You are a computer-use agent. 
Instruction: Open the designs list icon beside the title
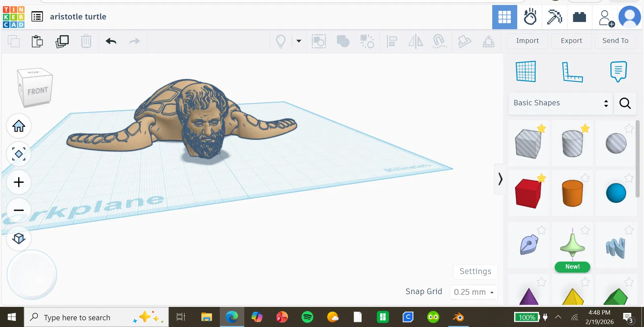37,17
